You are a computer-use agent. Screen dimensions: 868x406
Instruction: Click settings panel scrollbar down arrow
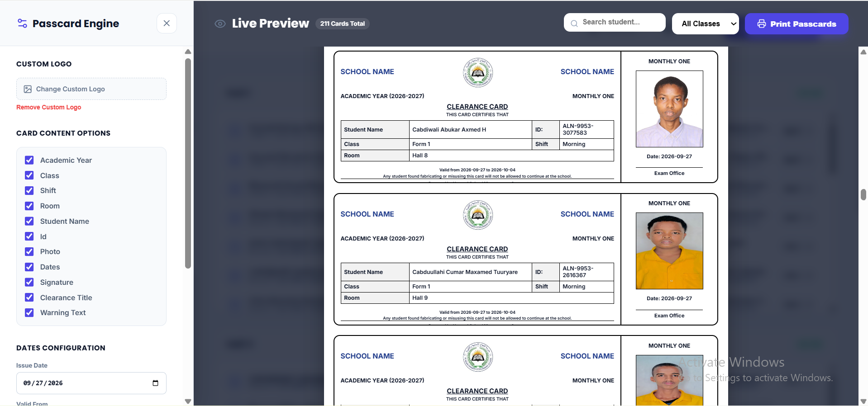coord(188,401)
